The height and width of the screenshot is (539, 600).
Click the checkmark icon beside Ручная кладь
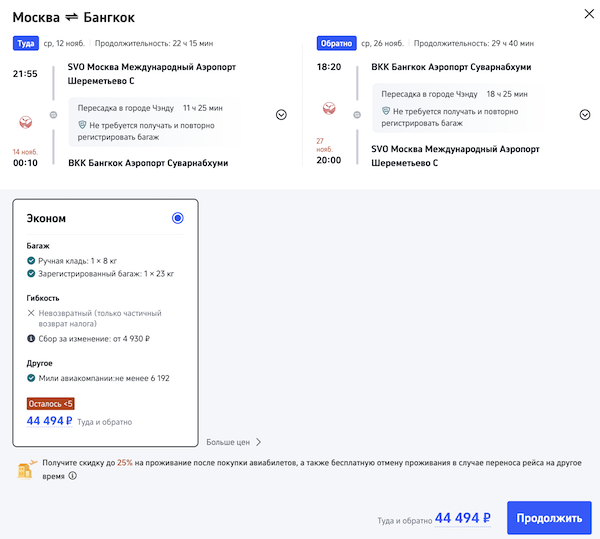click(31, 260)
